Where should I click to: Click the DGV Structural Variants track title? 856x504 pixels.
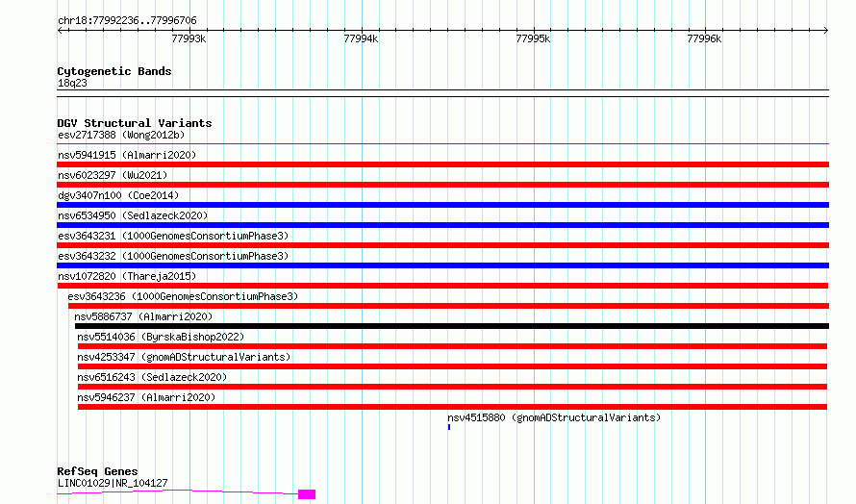(x=135, y=123)
